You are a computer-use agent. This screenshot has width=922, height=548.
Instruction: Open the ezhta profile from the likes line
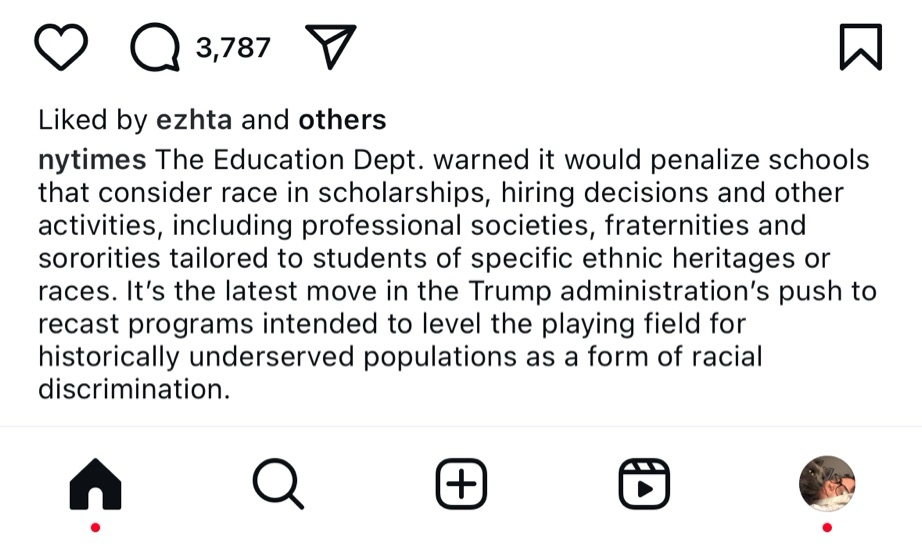(194, 121)
